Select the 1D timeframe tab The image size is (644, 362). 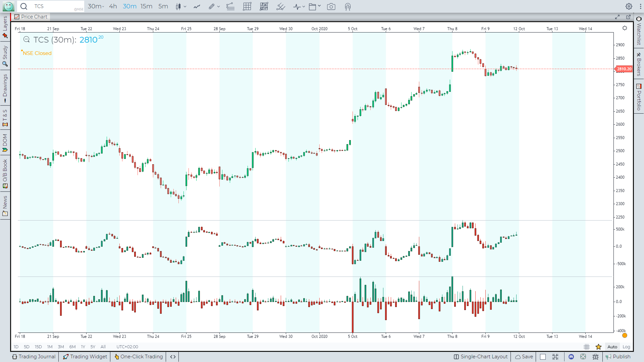point(16,347)
